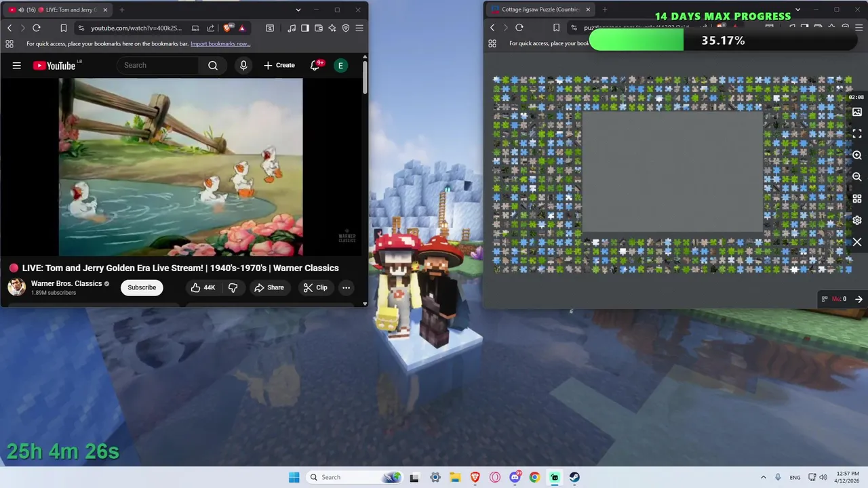
Task: Open the account avatar labeled E
Action: 340,65
